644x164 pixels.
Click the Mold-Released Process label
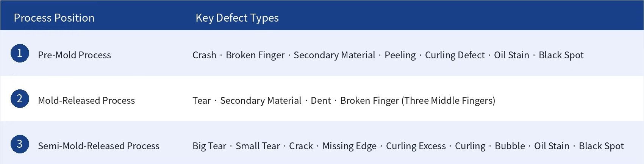pos(86,100)
